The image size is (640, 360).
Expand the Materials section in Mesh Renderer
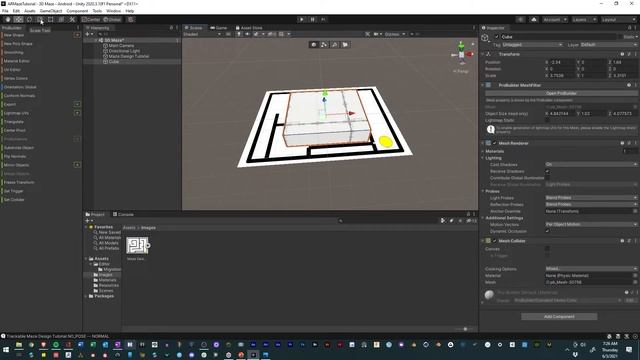[483, 151]
